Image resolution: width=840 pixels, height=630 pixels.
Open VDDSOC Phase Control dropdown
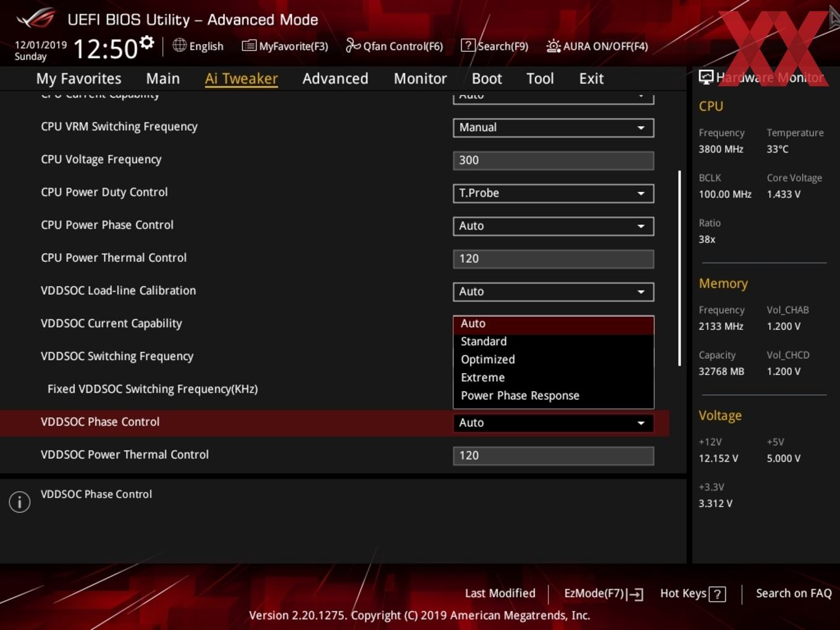[x=553, y=422]
